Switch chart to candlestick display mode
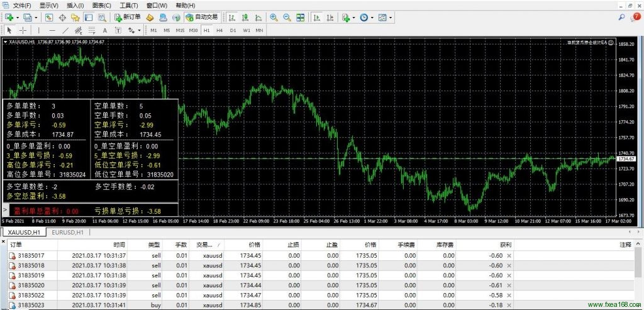Screen dimensions: 644x310 (x=246, y=17)
